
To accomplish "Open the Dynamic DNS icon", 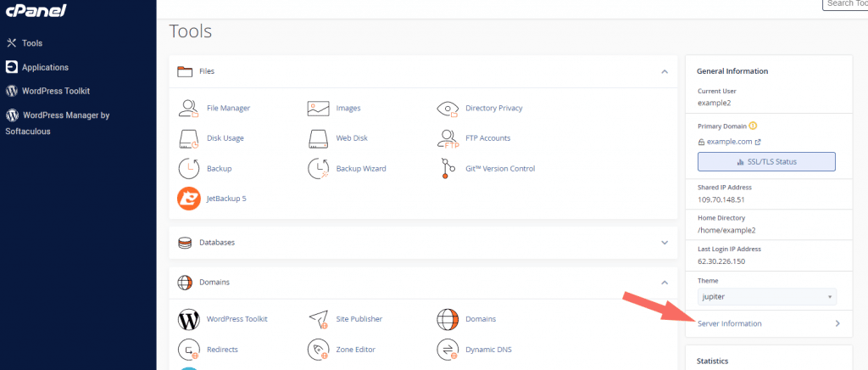I will (x=448, y=350).
